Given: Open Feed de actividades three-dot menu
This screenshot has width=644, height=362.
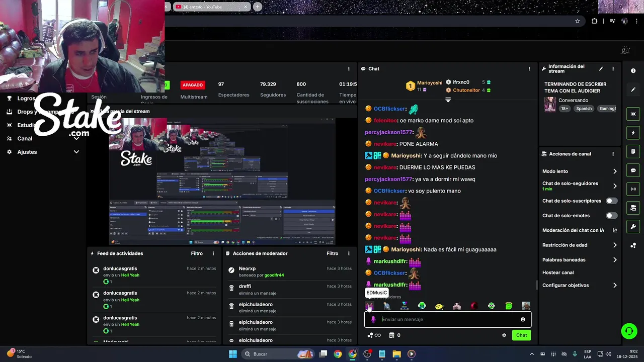Looking at the screenshot, I should (213, 253).
